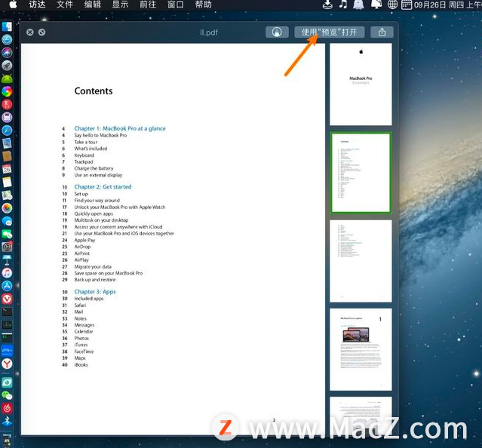The height and width of the screenshot is (448, 482).
Task: Click the 'Use an external display' entry
Action: 98,175
